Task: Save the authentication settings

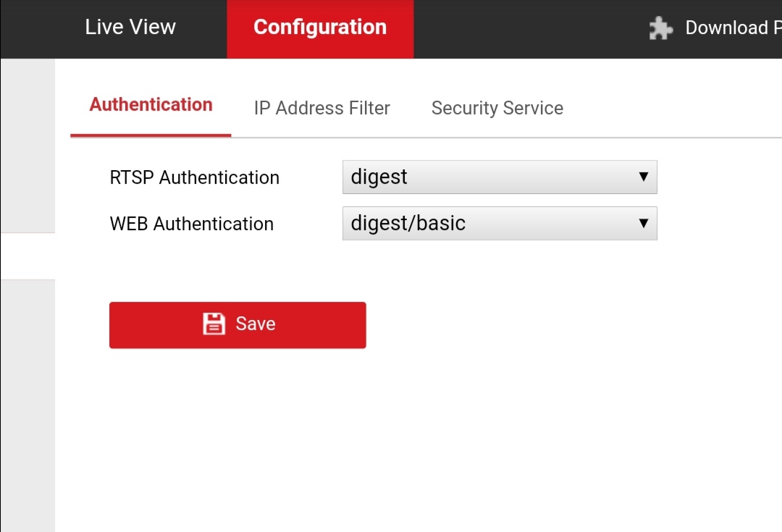Action: tap(237, 324)
